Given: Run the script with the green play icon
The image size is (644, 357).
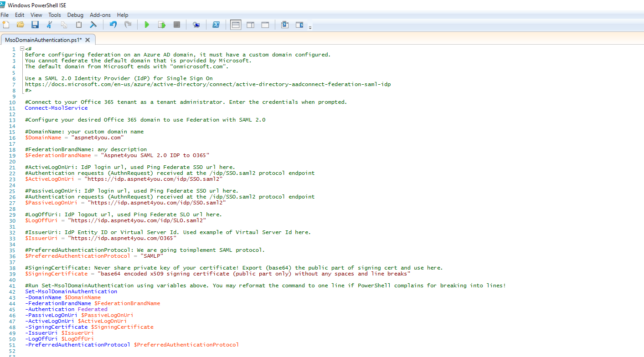Looking at the screenshot, I should [147, 25].
